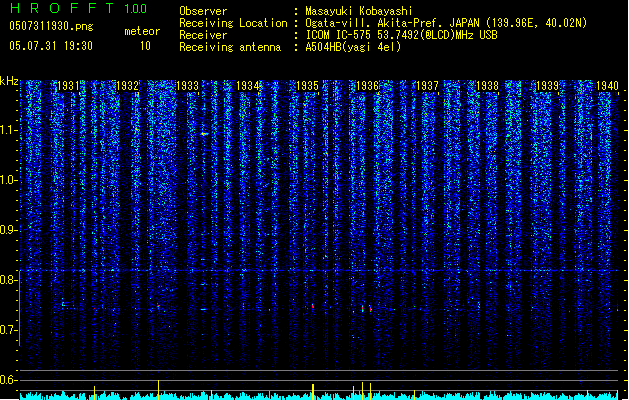Select the filename 0507311930.png
Viewport: 629px width, 400px height.
tap(51, 26)
